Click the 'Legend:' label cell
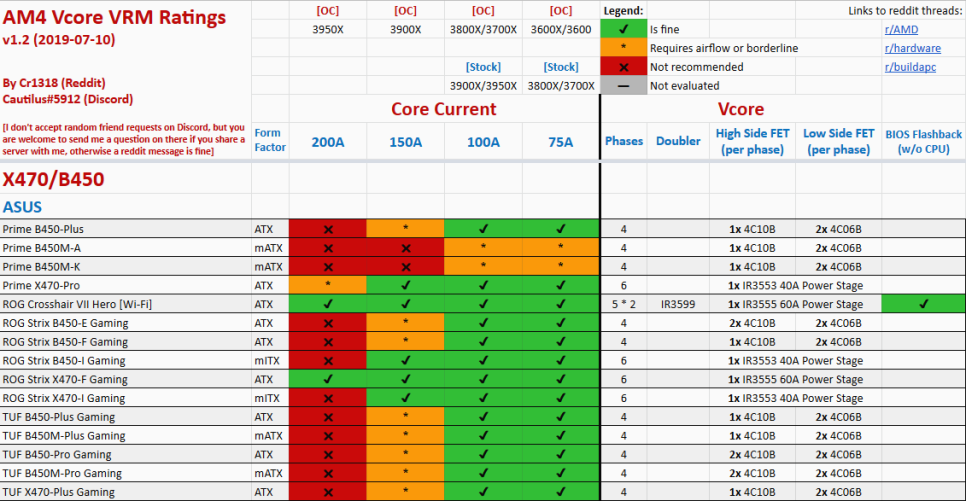This screenshot has height=501, width=966. click(x=623, y=10)
